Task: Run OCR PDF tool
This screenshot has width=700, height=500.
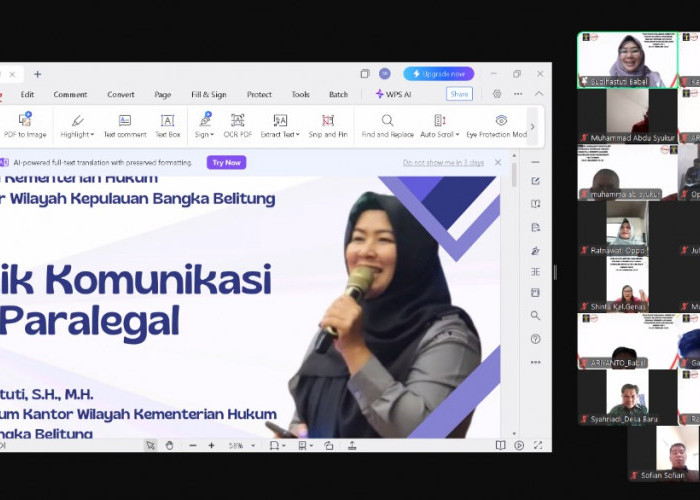Action: tap(238, 125)
